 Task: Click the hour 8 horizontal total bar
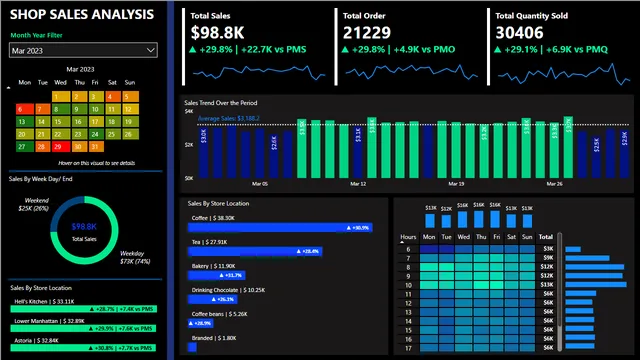[595, 267]
